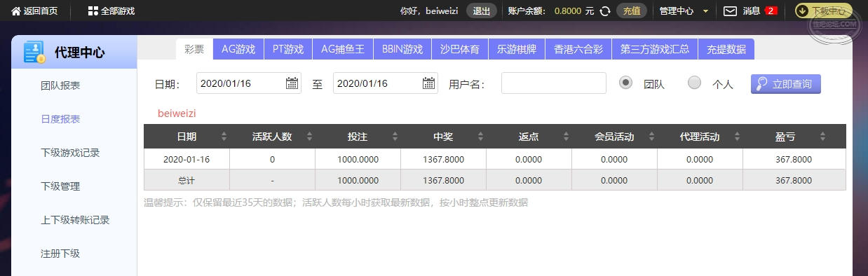
Task: Switch to the PT游戏 tab
Action: (288, 49)
